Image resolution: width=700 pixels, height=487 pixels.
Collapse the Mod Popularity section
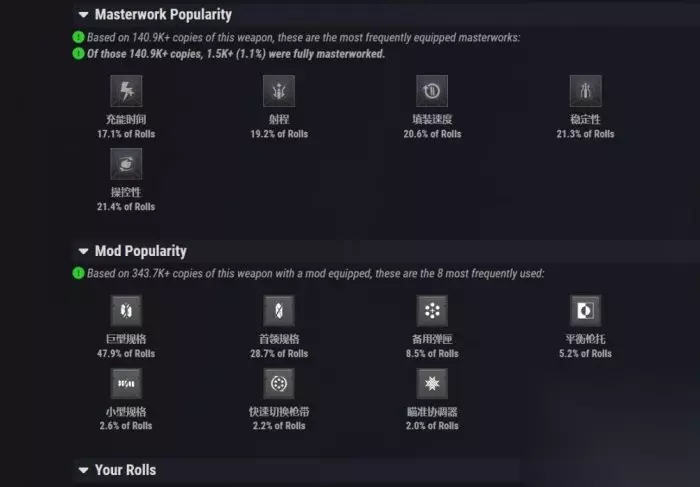[x=82, y=251]
